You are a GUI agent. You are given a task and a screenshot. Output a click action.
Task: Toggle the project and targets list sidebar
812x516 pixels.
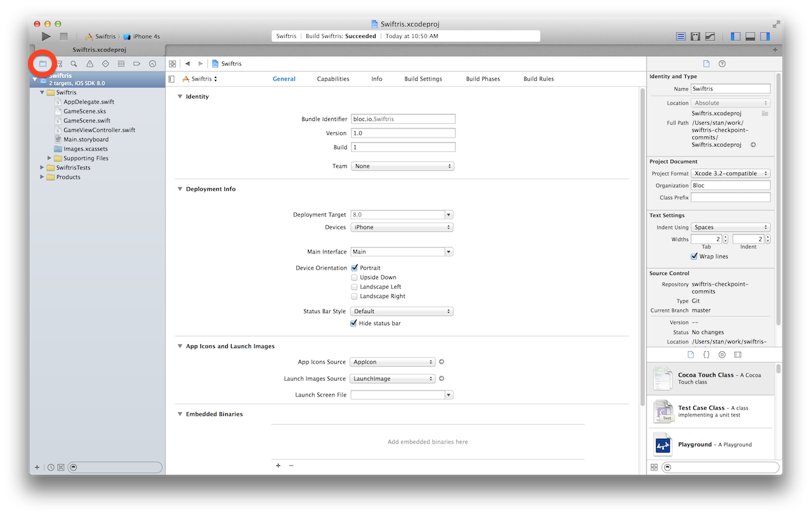pyautogui.click(x=171, y=79)
